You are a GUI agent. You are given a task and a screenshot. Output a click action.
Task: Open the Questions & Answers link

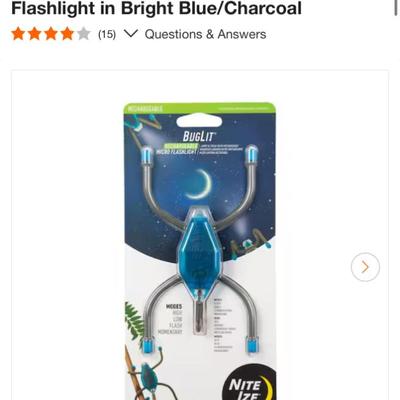(205, 34)
